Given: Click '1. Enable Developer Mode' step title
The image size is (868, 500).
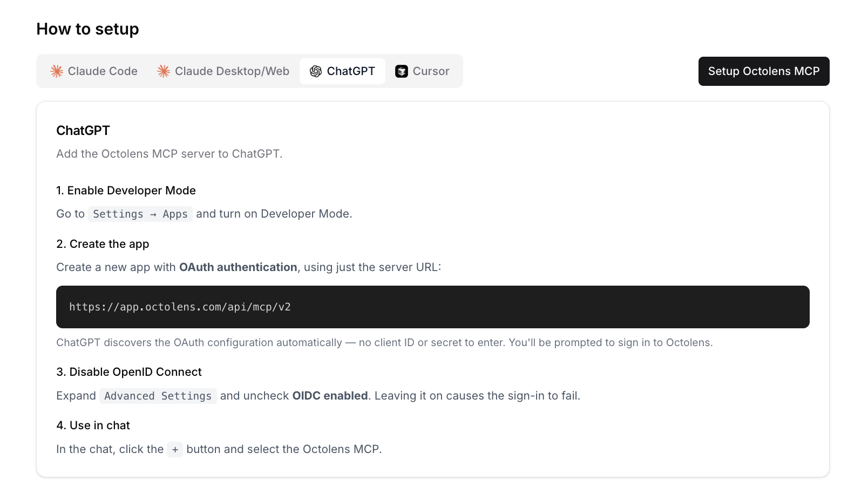Looking at the screenshot, I should pos(126,191).
